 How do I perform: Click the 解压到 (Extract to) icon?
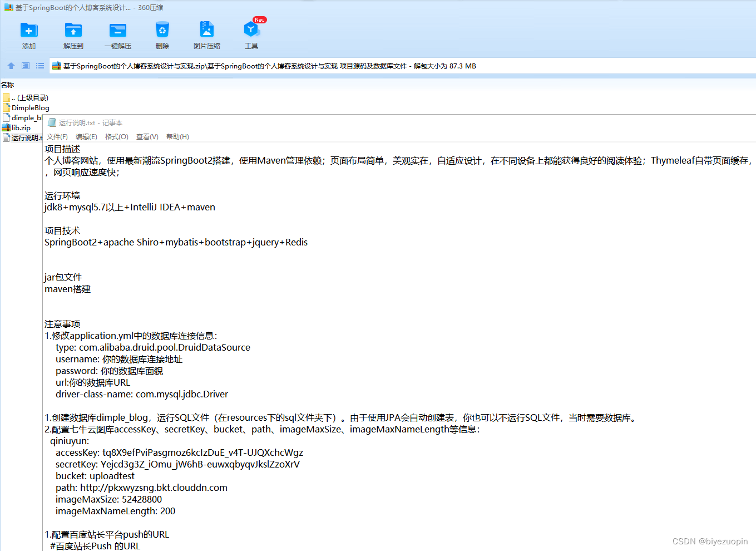pyautogui.click(x=73, y=30)
